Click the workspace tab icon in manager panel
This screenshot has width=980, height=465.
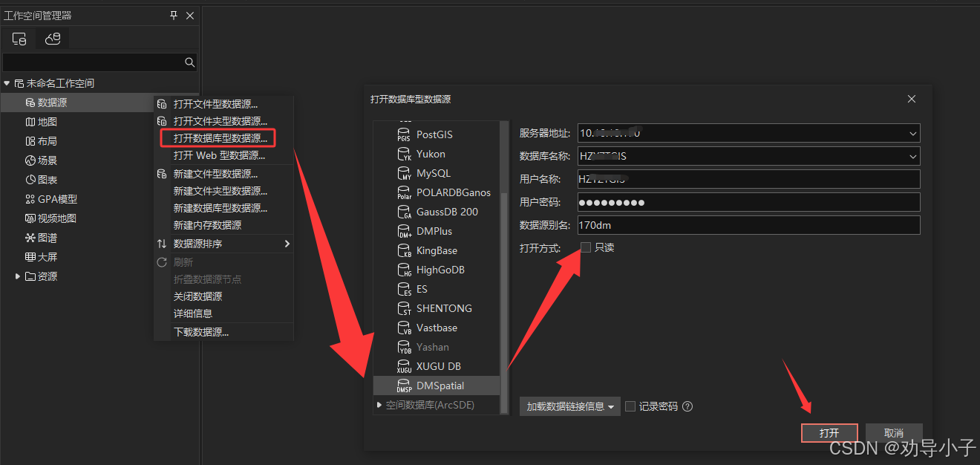click(x=19, y=39)
